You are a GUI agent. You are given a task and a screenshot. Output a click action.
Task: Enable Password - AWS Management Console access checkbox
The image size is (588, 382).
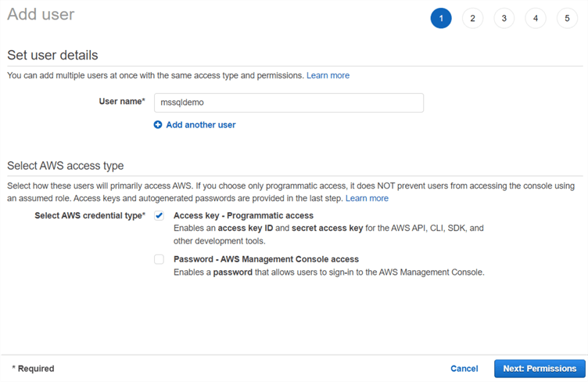click(159, 259)
